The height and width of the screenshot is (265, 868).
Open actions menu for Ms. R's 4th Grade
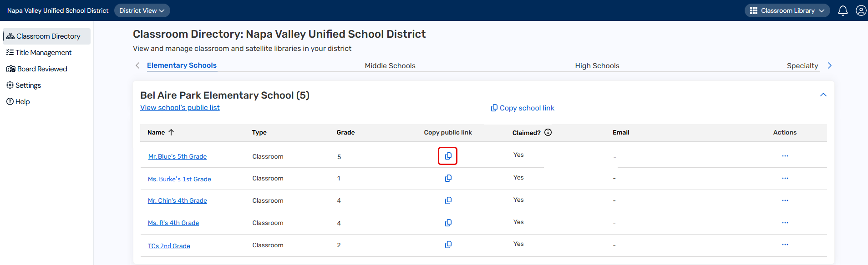tap(785, 223)
